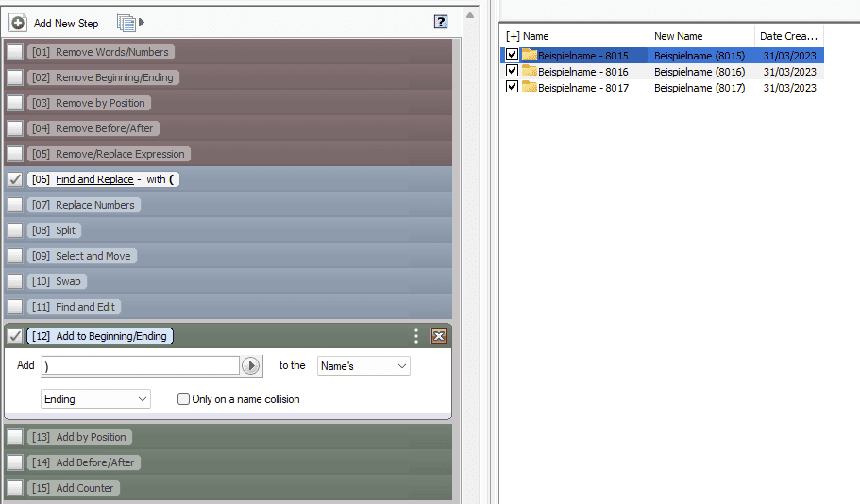Screen dimensions: 860x504
Task: Expand step 11 Find and Edit
Action: point(74,307)
